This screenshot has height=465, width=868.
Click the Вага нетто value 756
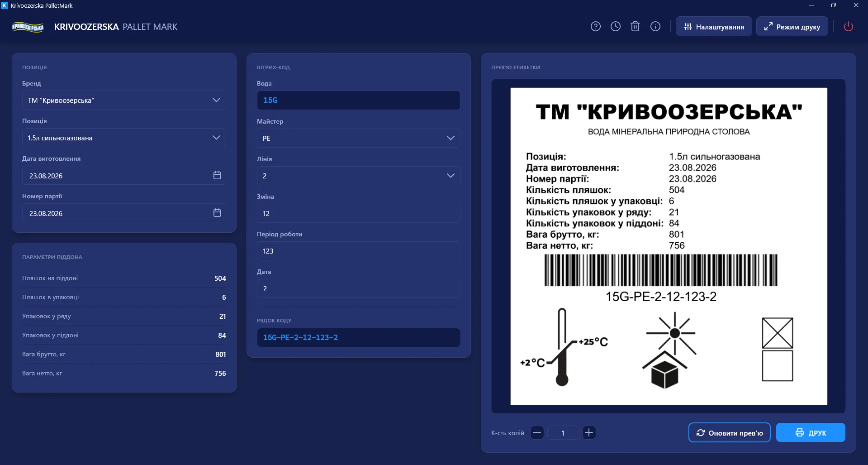pyautogui.click(x=220, y=373)
